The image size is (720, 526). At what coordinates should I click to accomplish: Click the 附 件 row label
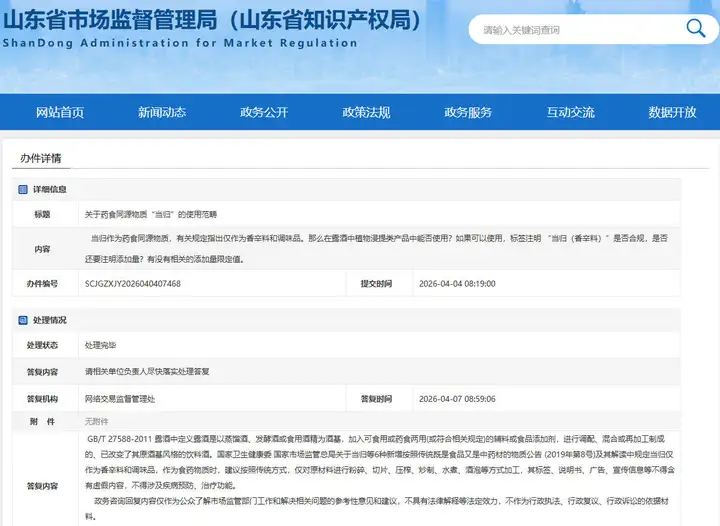click(x=42, y=421)
